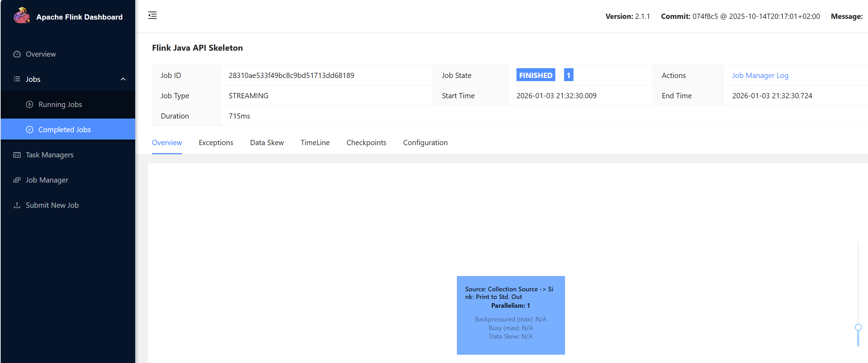The width and height of the screenshot is (868, 363).
Task: Go to Task Managers page
Action: [68, 155]
